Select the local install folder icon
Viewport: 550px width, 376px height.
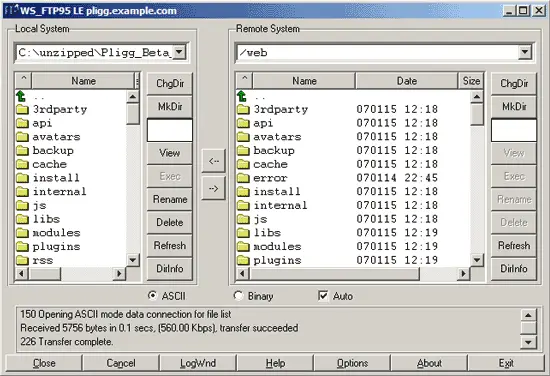(22, 178)
